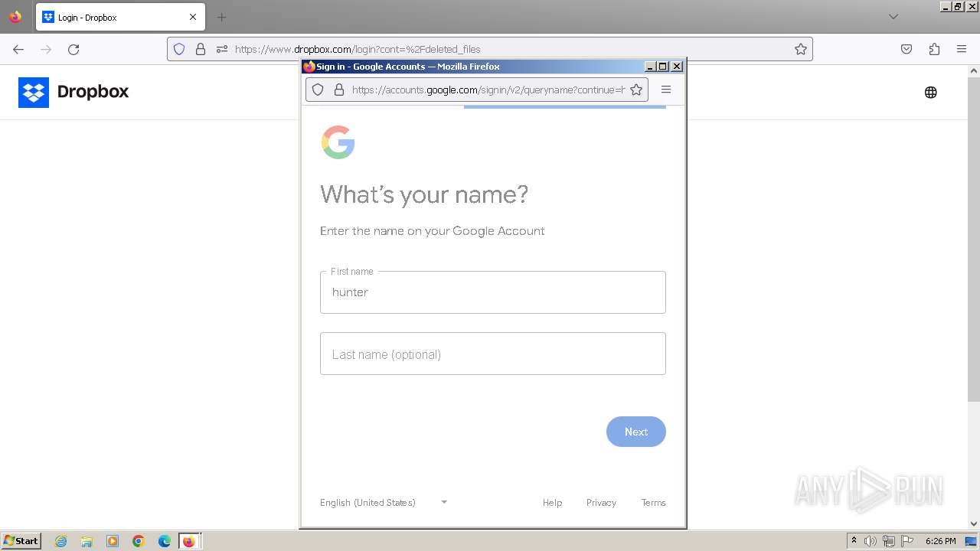Open the media player taskbar icon

point(113,541)
